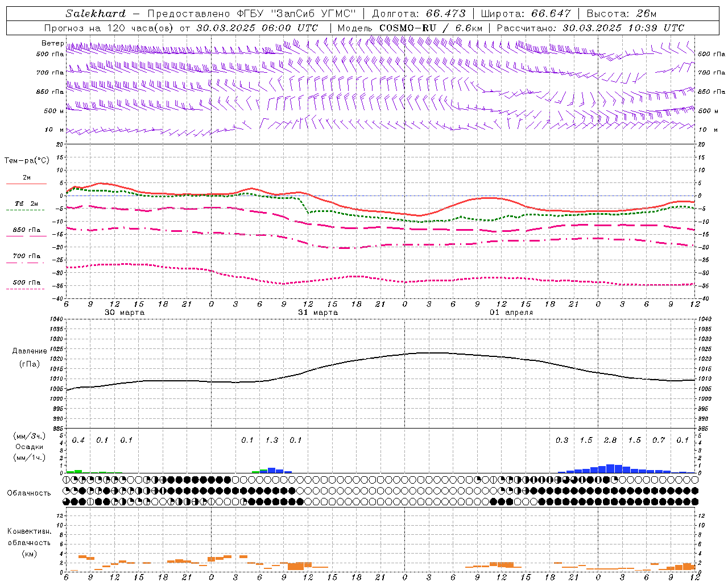Screen dimensions: 728x582
Task: Click the (мм/3ч.) precipitation unit label
Action: pos(29,436)
